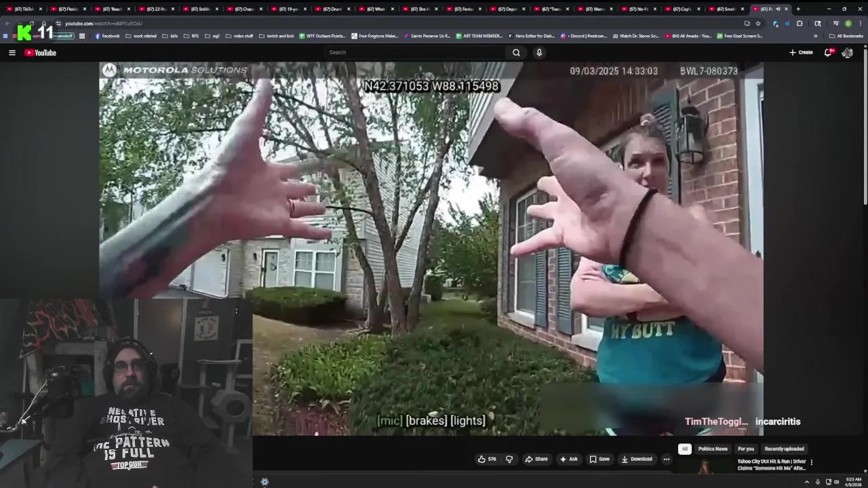The image size is (868, 488).
Task: Switch to the TikTok tab
Action: (22, 9)
